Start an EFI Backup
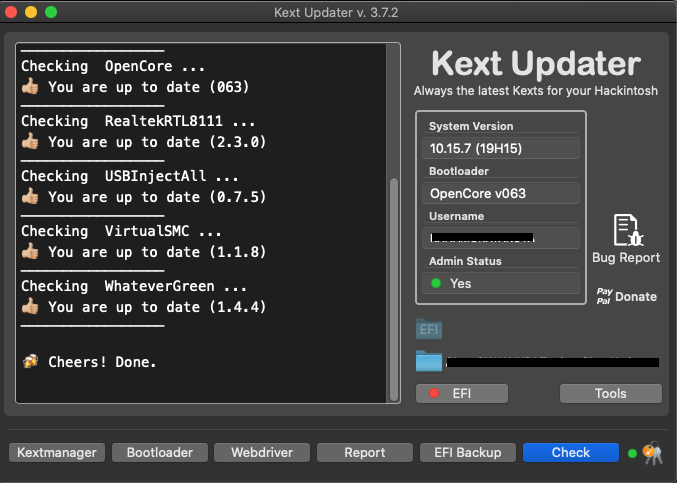The width and height of the screenshot is (677, 483). click(468, 452)
